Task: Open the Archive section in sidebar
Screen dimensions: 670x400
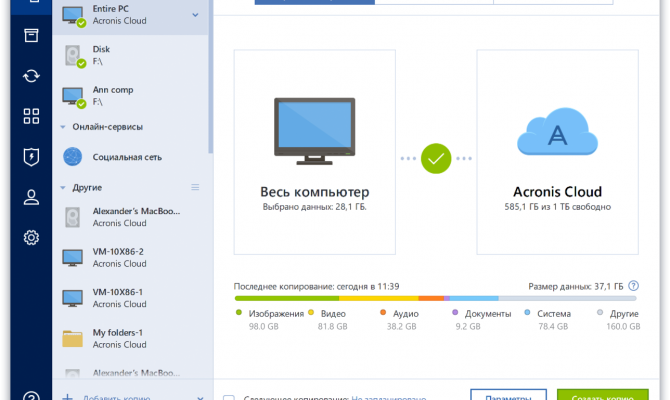Action: [31, 35]
